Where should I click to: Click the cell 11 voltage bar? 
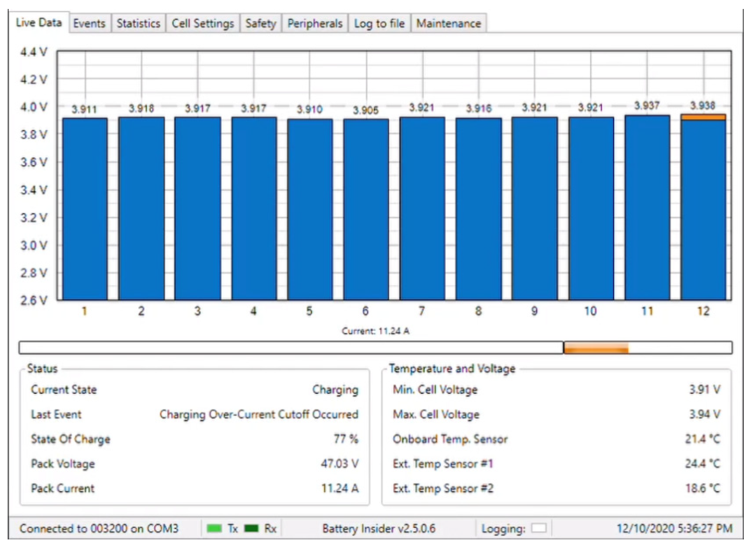coord(647,210)
